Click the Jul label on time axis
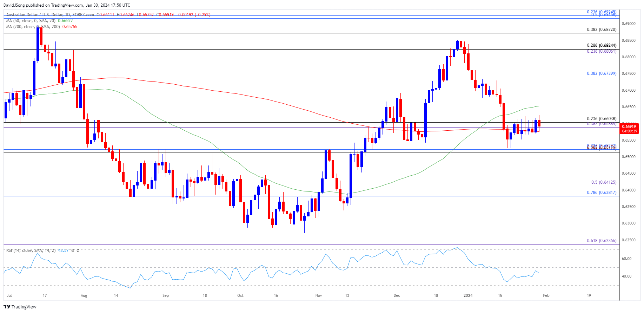 click(x=9, y=296)
